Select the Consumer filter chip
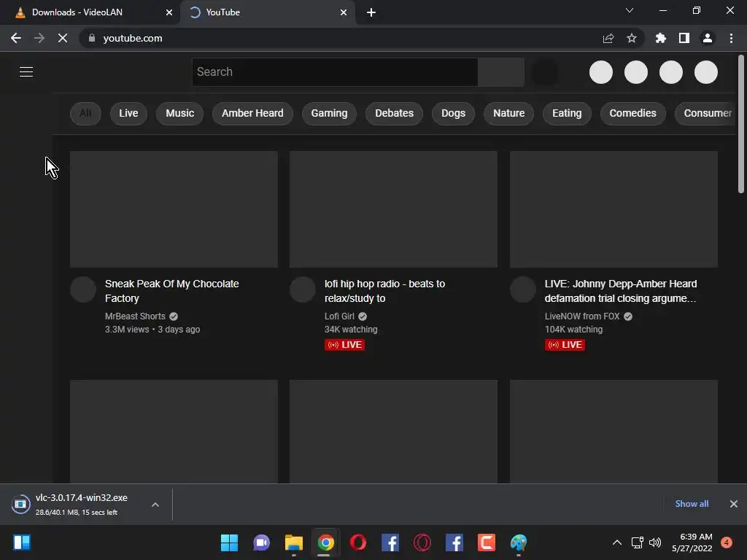Screen dimensions: 747x560 coord(706,113)
